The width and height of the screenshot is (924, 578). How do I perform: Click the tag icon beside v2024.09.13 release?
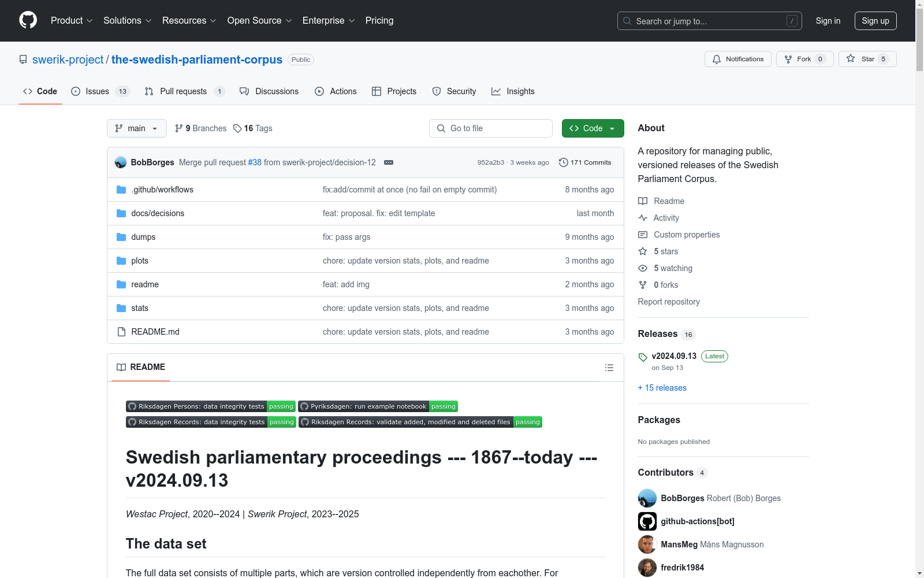click(643, 357)
